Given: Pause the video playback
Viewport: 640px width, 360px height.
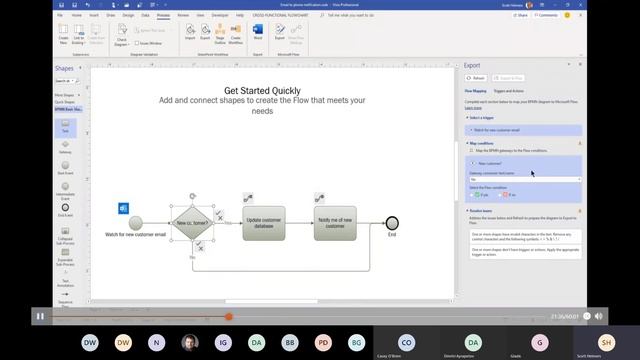Looking at the screenshot, I should (x=40, y=316).
